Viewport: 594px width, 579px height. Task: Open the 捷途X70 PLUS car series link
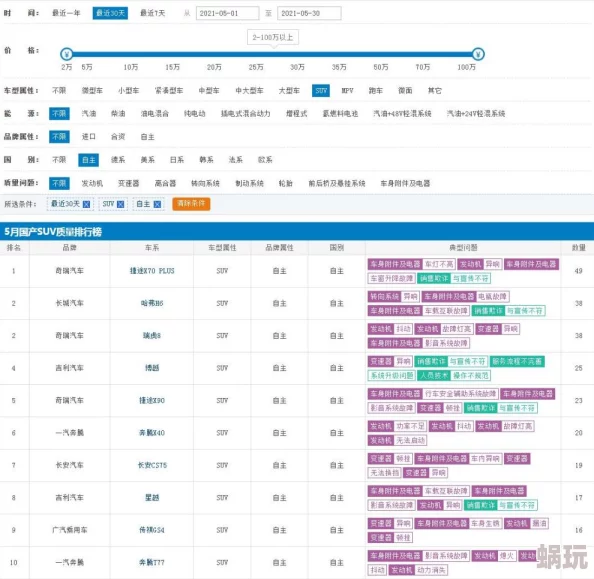click(x=152, y=271)
